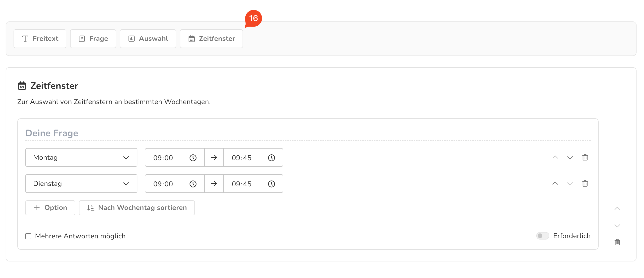
Task: Click the plus Option button
Action: coord(50,208)
